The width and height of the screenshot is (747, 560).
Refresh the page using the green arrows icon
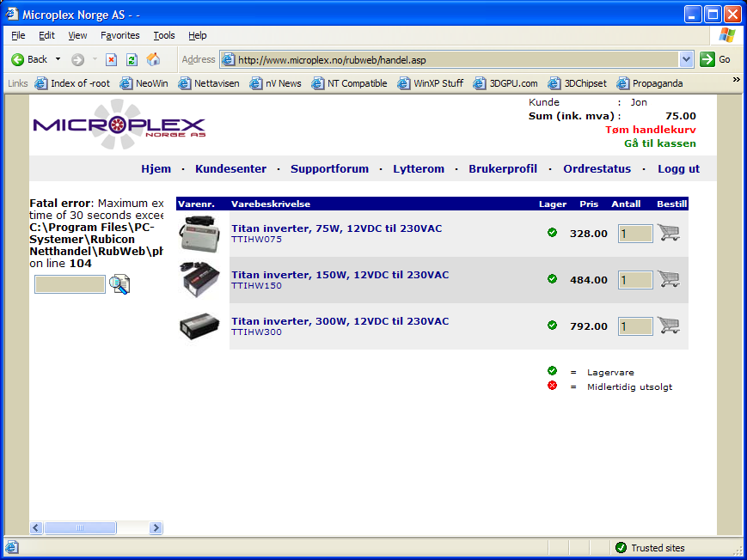point(132,59)
